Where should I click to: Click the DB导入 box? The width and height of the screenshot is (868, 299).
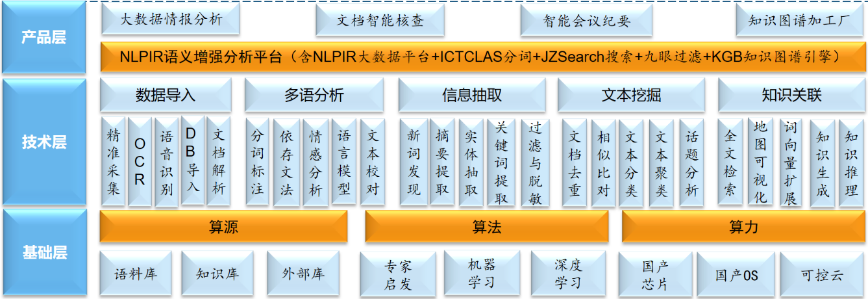click(x=192, y=162)
